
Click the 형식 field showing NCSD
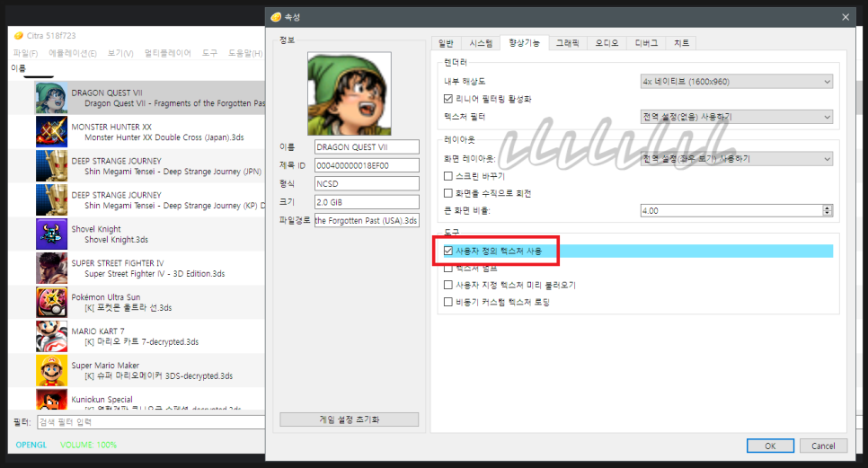point(367,183)
